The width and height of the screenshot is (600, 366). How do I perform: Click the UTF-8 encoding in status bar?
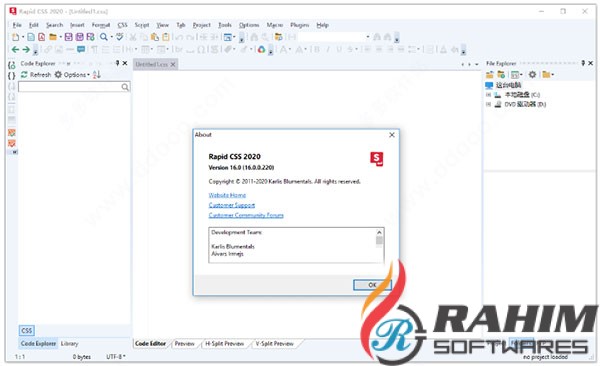(116, 357)
